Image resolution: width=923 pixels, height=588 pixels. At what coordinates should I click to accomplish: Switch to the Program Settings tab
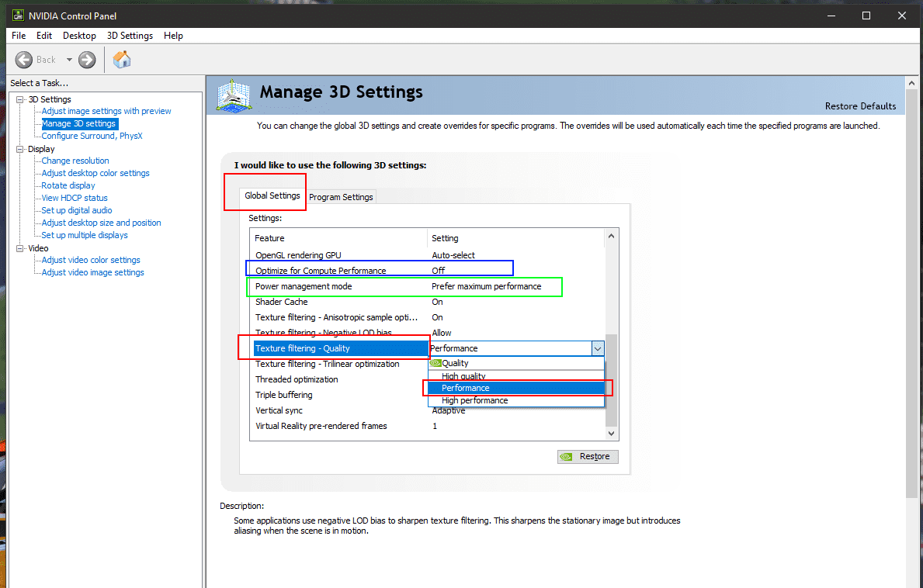(341, 197)
